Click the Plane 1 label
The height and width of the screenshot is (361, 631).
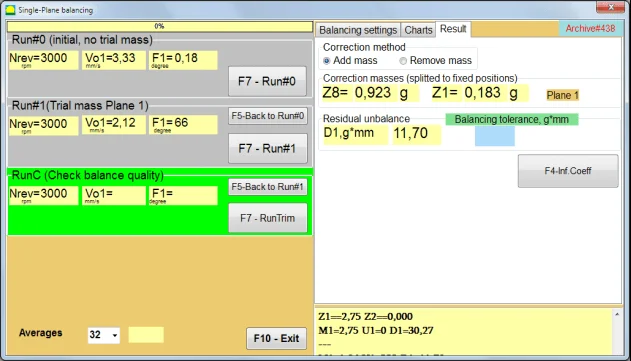coord(563,95)
